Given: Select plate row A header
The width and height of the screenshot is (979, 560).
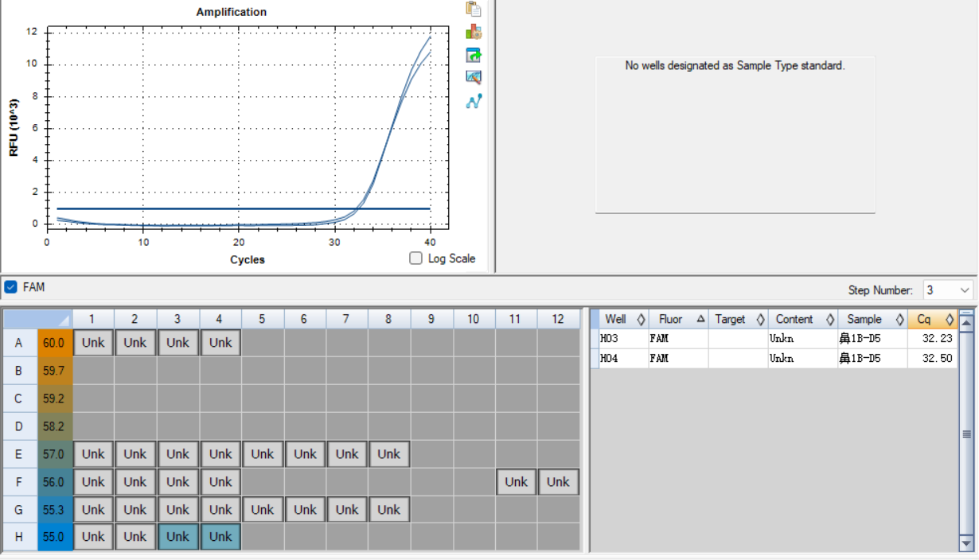Looking at the screenshot, I should point(20,343).
